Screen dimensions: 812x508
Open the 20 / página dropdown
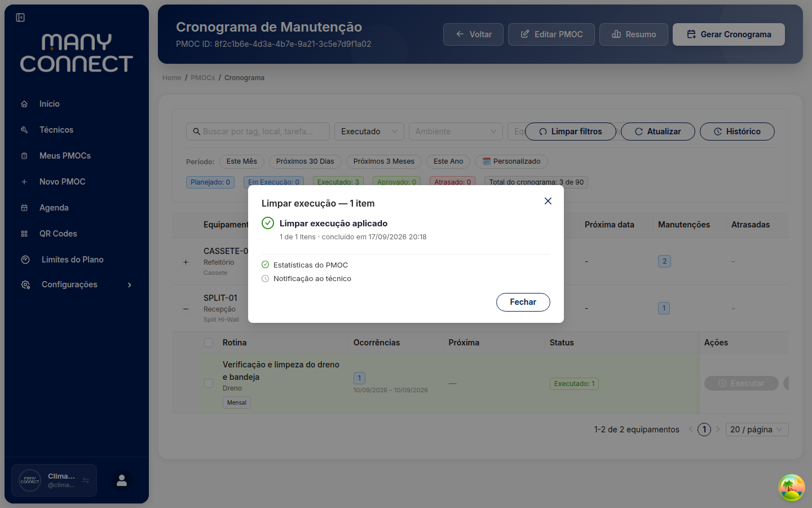coord(757,430)
